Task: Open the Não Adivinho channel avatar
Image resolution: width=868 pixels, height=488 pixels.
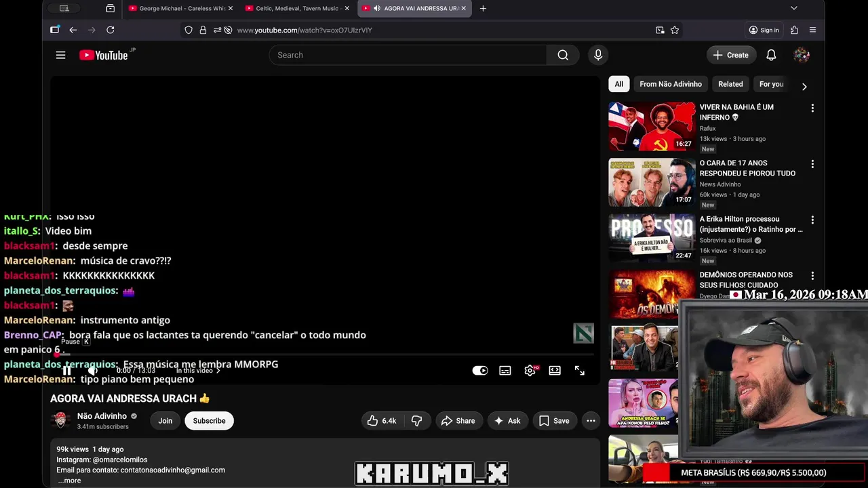Action: pyautogui.click(x=61, y=421)
